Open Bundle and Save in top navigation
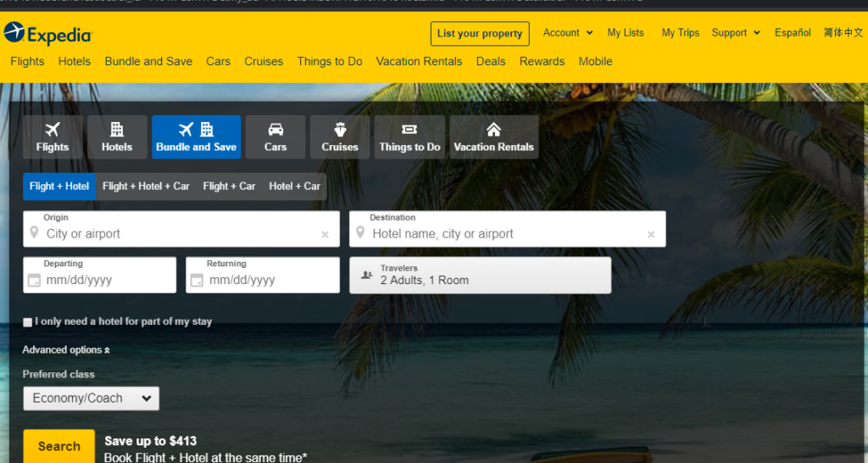Viewport: 868px width, 463px height. pos(148,61)
